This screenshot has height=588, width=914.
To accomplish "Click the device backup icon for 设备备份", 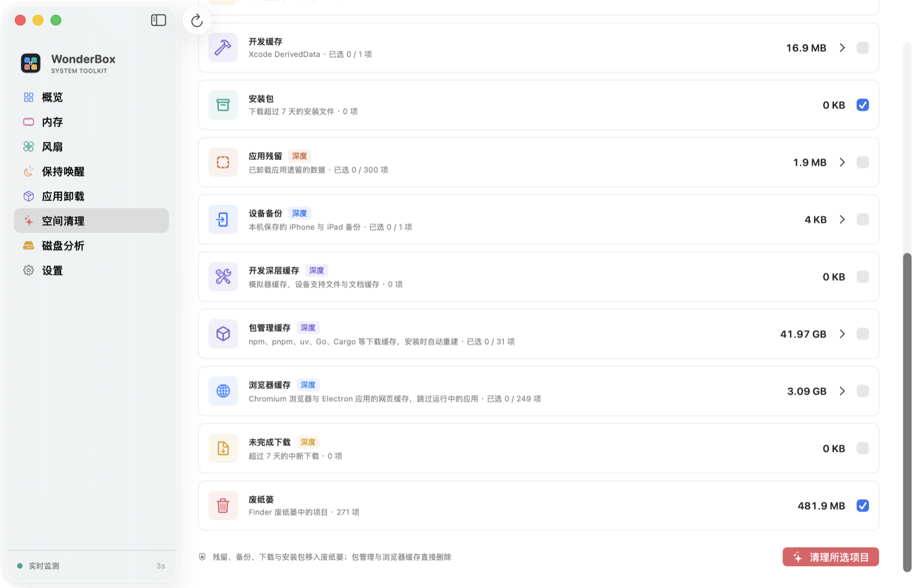I will [x=223, y=219].
